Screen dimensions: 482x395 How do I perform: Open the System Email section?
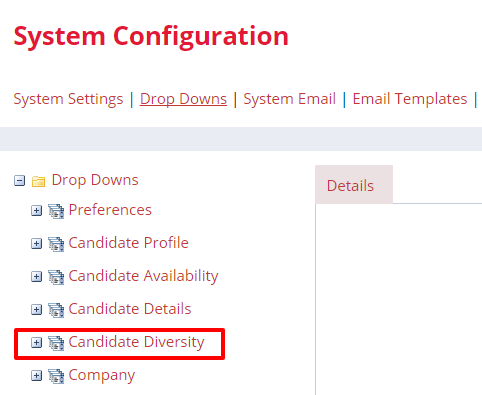click(289, 99)
